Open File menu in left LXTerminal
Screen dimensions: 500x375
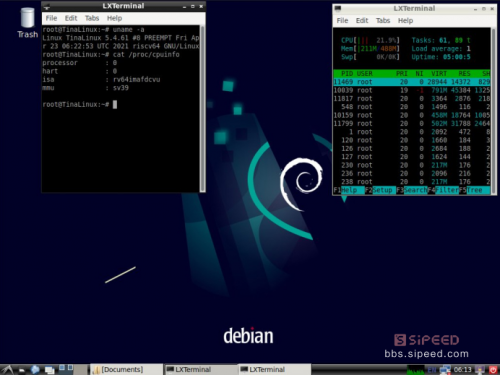click(51, 18)
